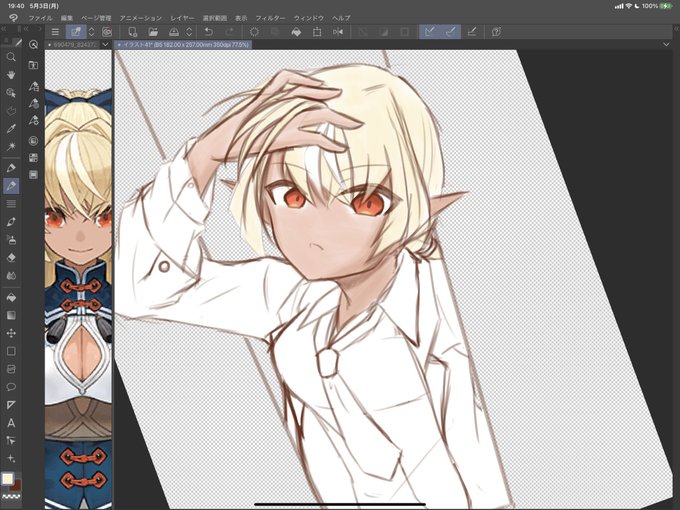
Task: Open the 編集 menu
Action: tap(67, 18)
